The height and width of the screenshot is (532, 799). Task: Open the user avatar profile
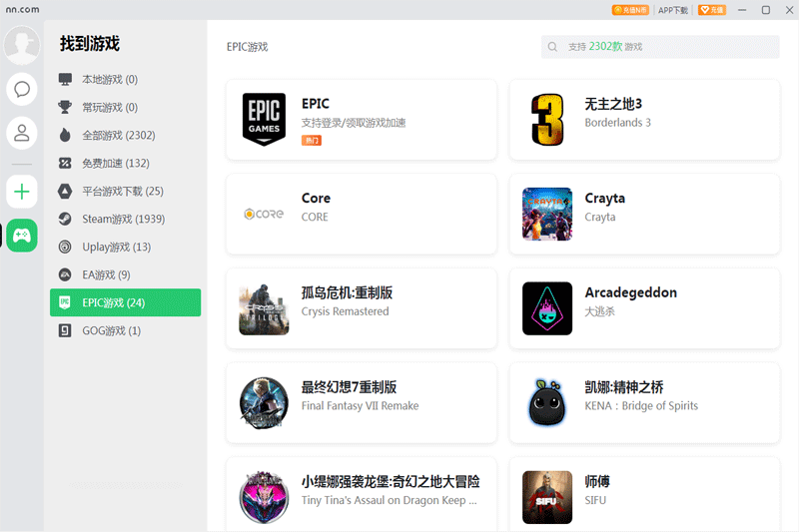[21, 45]
